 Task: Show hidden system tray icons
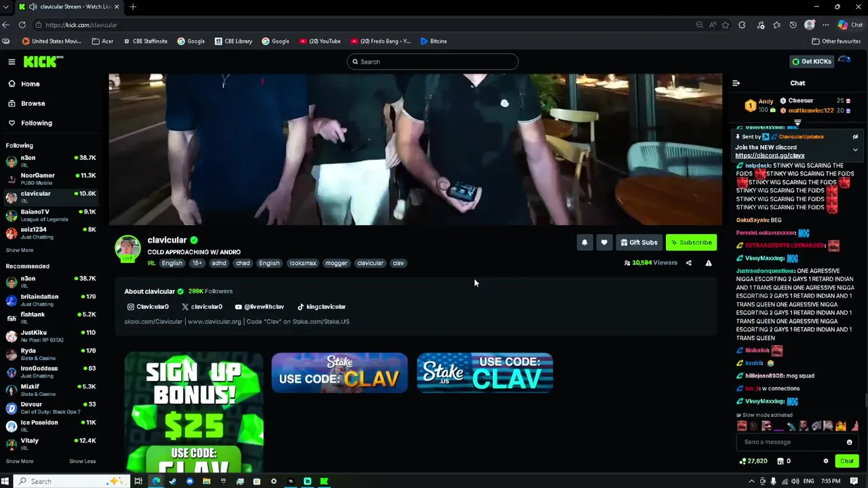[x=751, y=481]
